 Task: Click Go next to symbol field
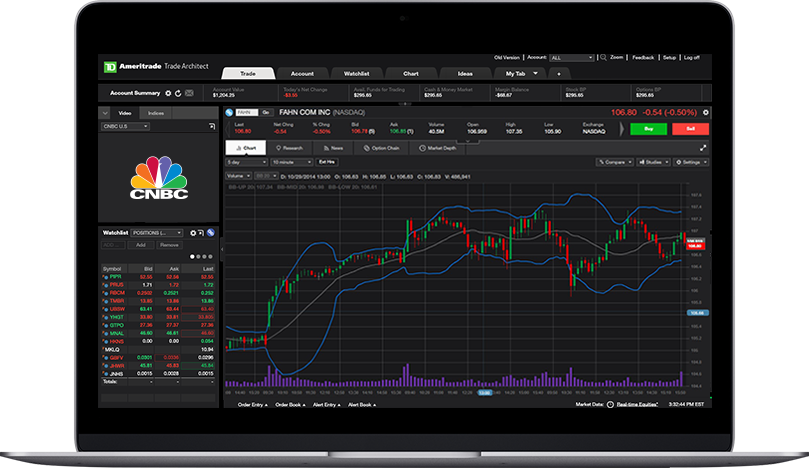pyautogui.click(x=266, y=112)
